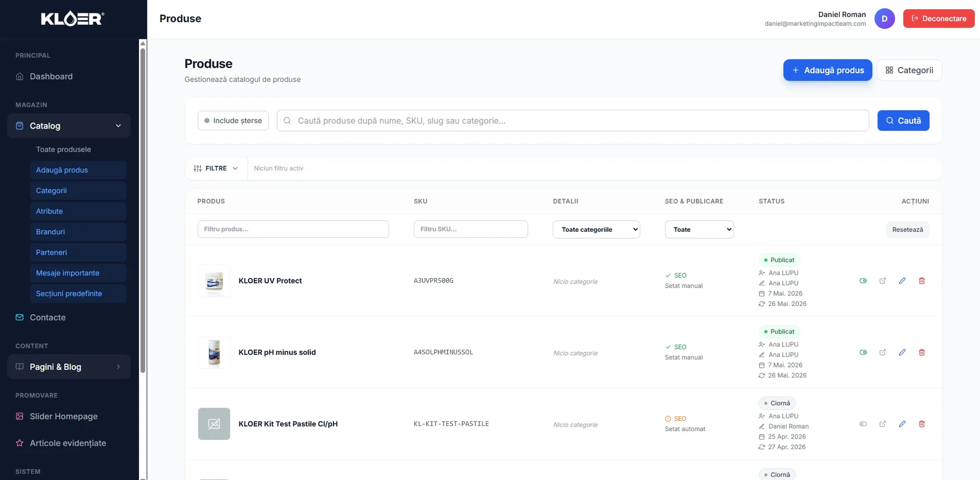Click SKU A4SOLPHMINUSSOL

pos(443,352)
